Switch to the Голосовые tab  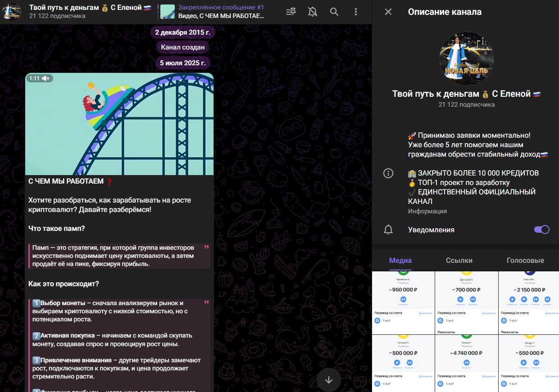coord(525,260)
